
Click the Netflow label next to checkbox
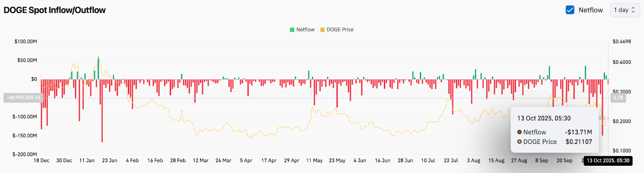click(x=590, y=10)
